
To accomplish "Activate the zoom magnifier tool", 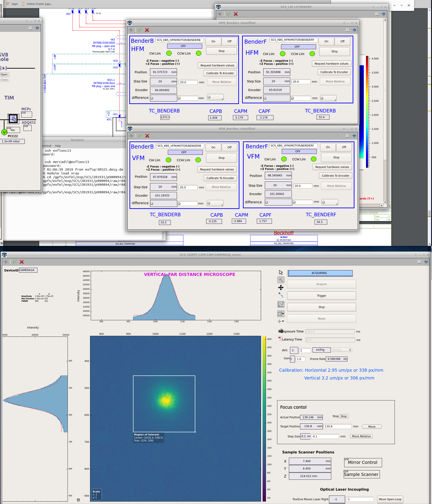I will 281,280.
